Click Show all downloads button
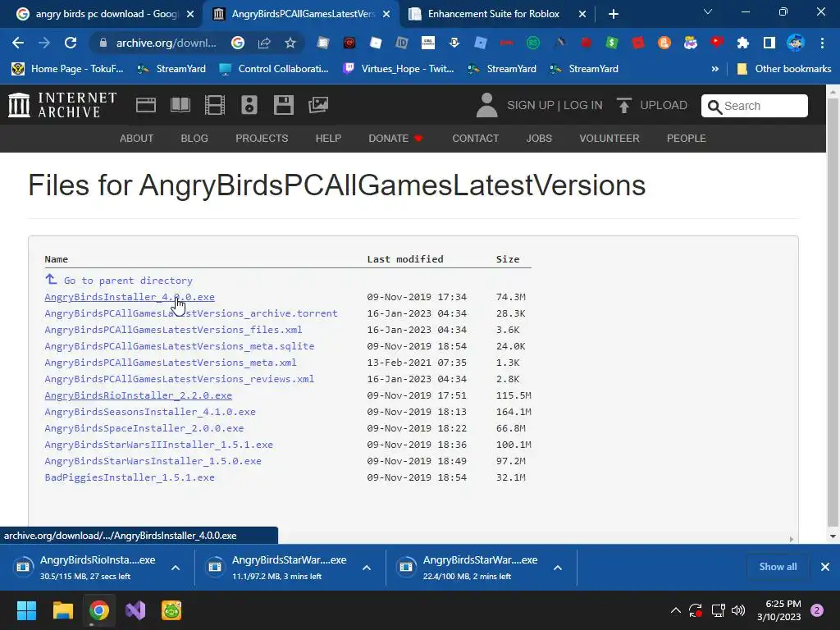This screenshot has width=840, height=630. coord(778,567)
